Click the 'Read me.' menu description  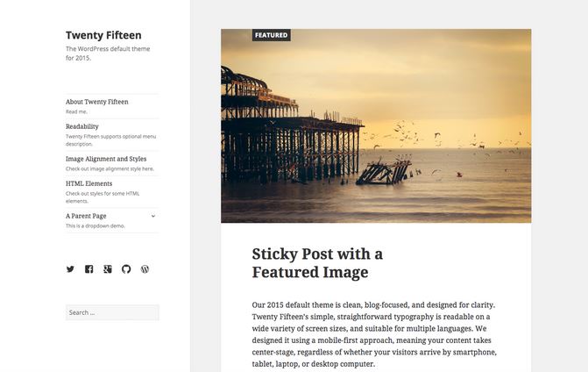pyautogui.click(x=76, y=111)
